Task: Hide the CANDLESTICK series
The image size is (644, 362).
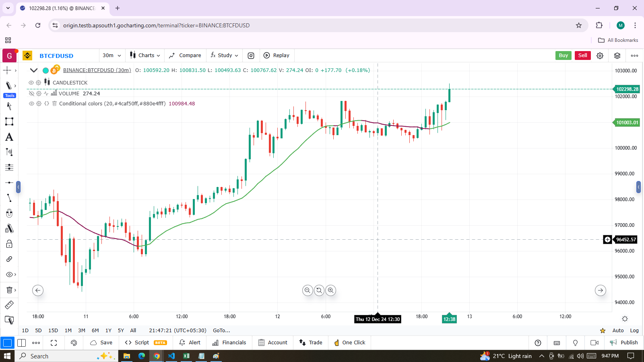Action: coord(31,82)
